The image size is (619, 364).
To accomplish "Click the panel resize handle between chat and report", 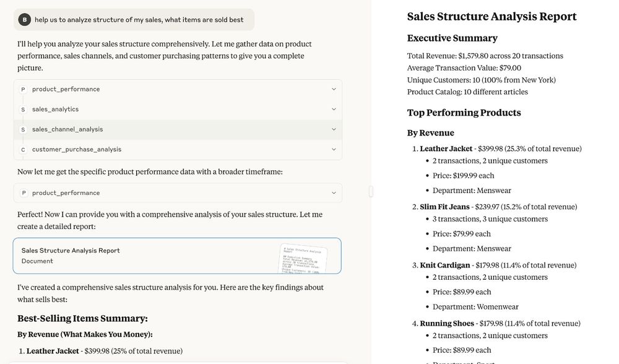I will (x=371, y=192).
